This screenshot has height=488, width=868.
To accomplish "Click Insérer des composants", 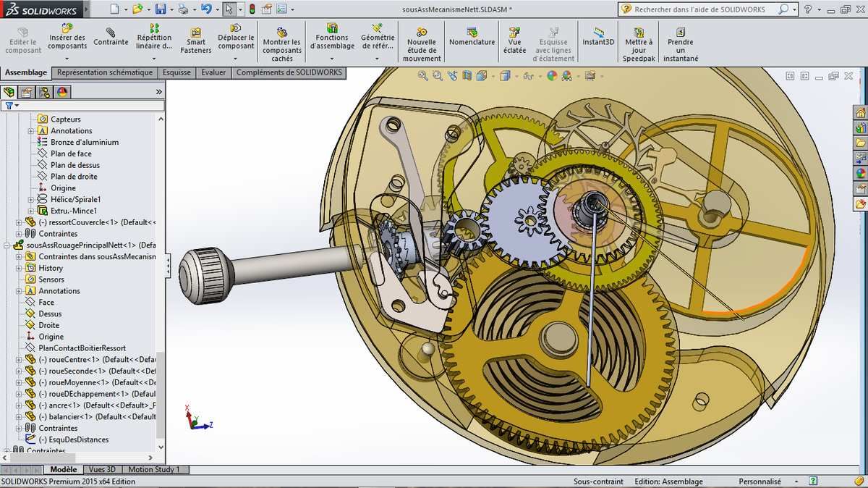I will tap(67, 37).
